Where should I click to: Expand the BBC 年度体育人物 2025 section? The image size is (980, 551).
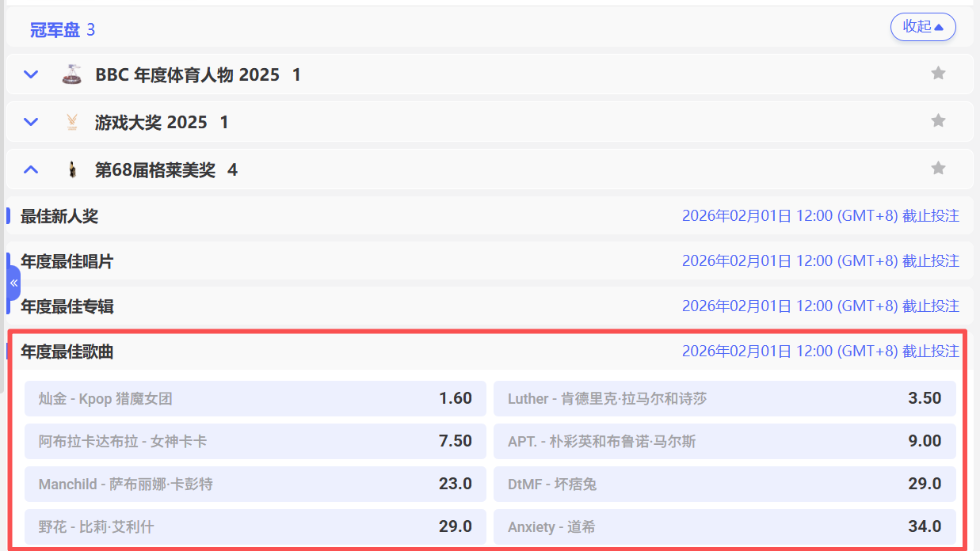31,74
